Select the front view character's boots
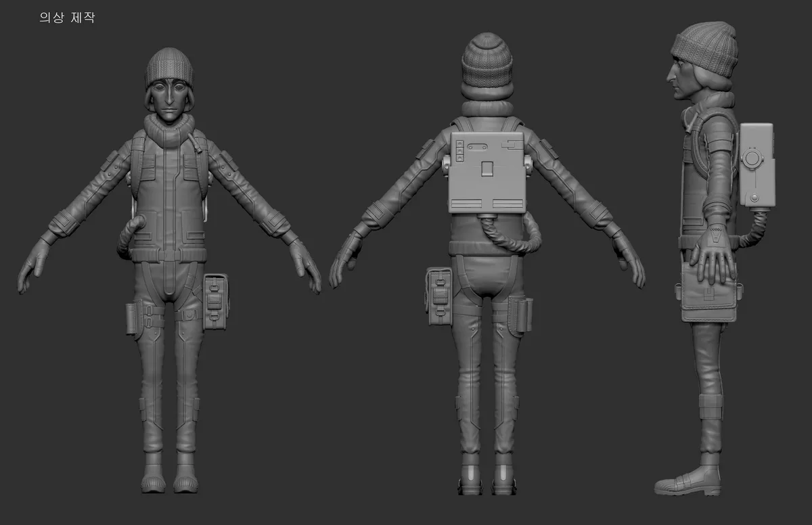Viewport: 812px width, 525px height. 170,474
